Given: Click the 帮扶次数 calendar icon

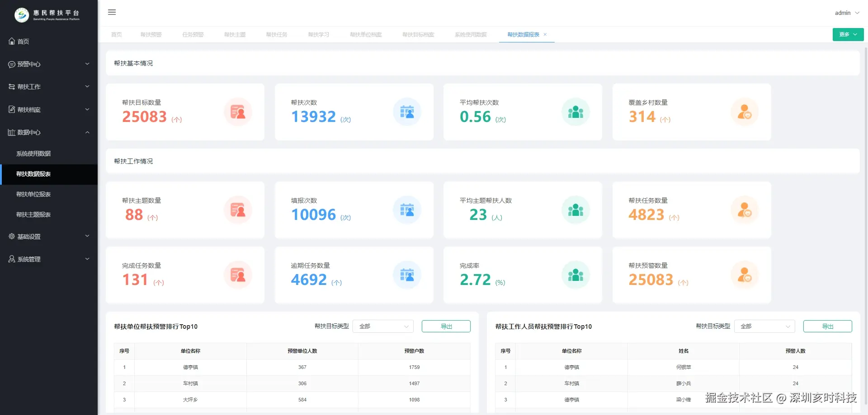Looking at the screenshot, I should coord(407,112).
